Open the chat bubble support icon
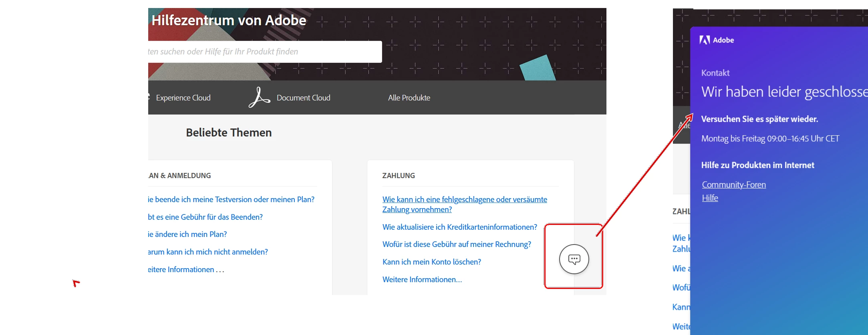 click(574, 259)
